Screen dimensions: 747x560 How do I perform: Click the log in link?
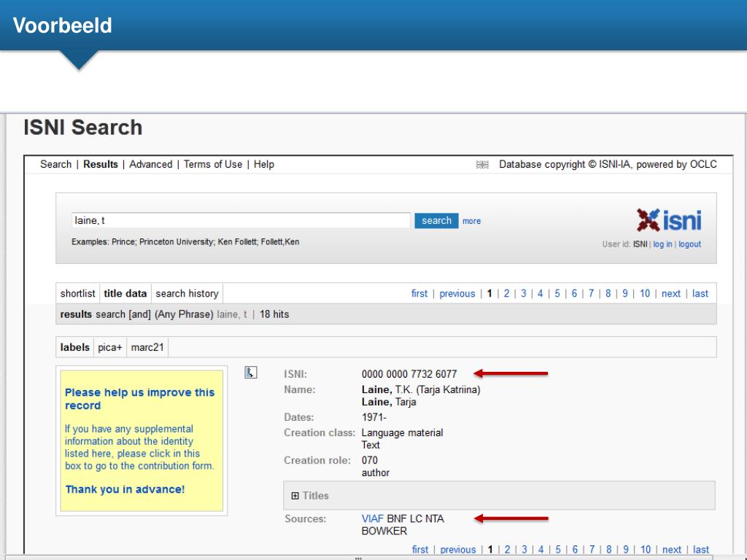point(662,244)
